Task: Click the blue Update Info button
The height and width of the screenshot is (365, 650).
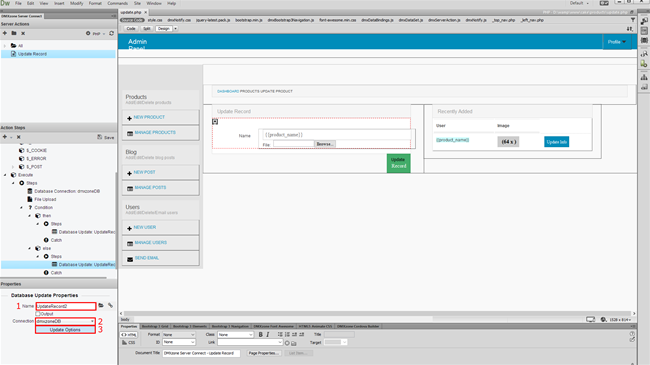Action: click(556, 142)
